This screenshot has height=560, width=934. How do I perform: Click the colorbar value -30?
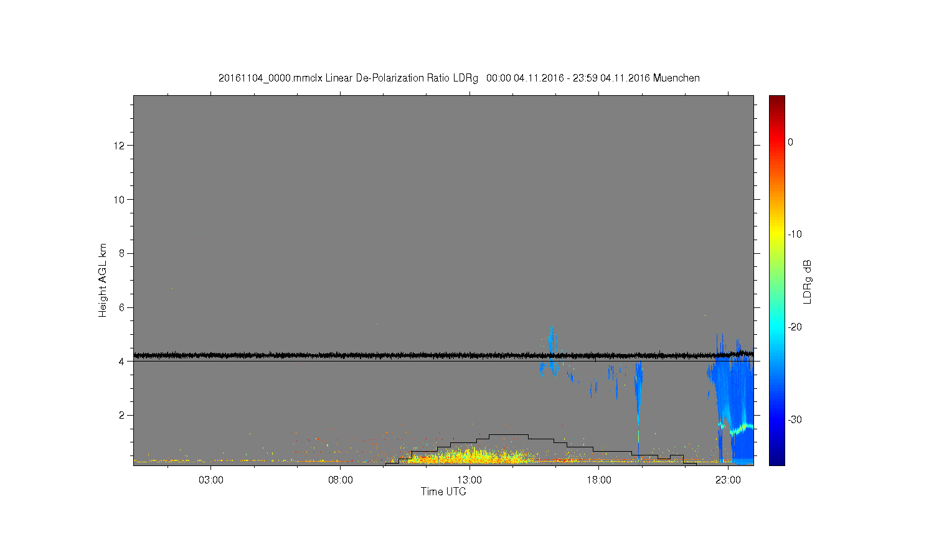coord(795,419)
